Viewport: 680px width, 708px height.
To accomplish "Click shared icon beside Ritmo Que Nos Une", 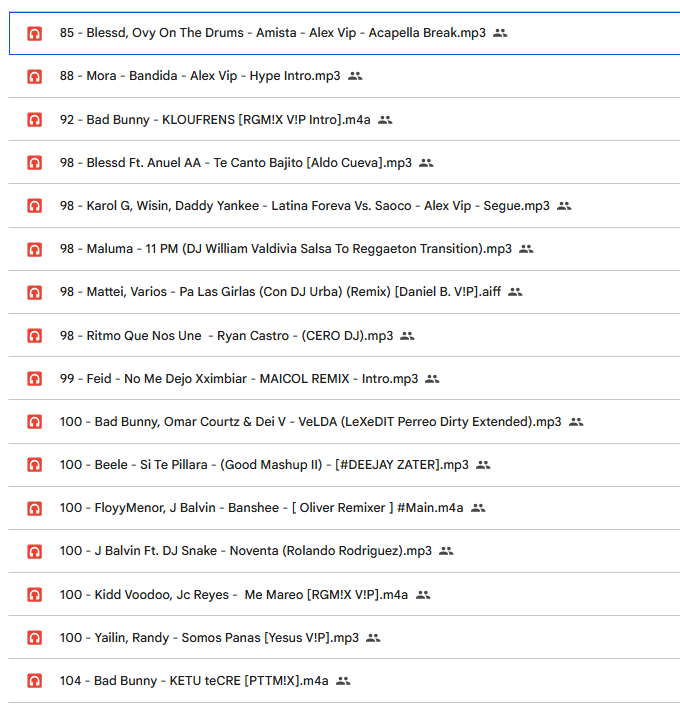I will coord(407,335).
